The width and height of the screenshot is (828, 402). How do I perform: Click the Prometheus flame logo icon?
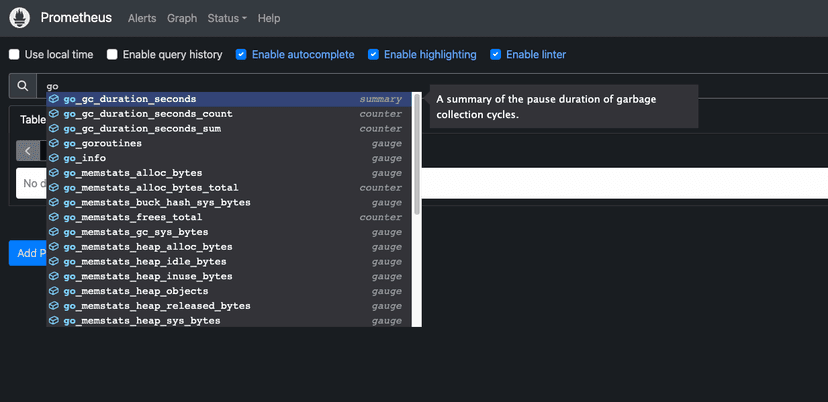20,18
